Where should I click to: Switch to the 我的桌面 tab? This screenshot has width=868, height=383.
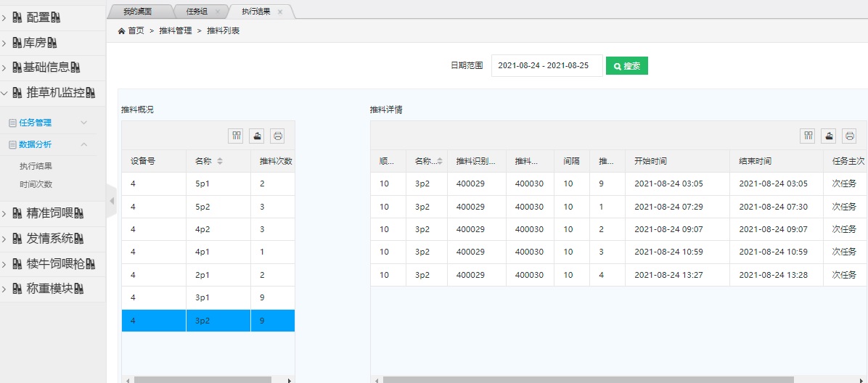tap(138, 12)
